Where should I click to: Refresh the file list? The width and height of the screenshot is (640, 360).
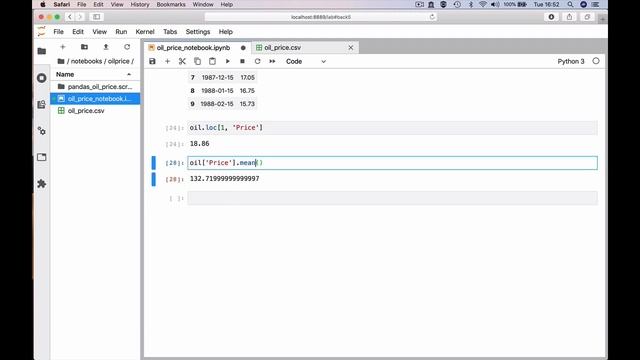(127, 47)
